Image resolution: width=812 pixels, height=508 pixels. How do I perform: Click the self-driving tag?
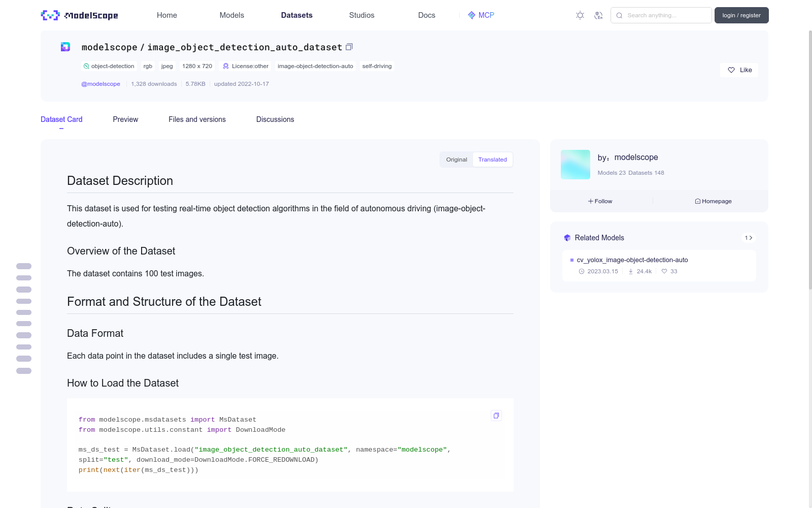[x=377, y=66]
